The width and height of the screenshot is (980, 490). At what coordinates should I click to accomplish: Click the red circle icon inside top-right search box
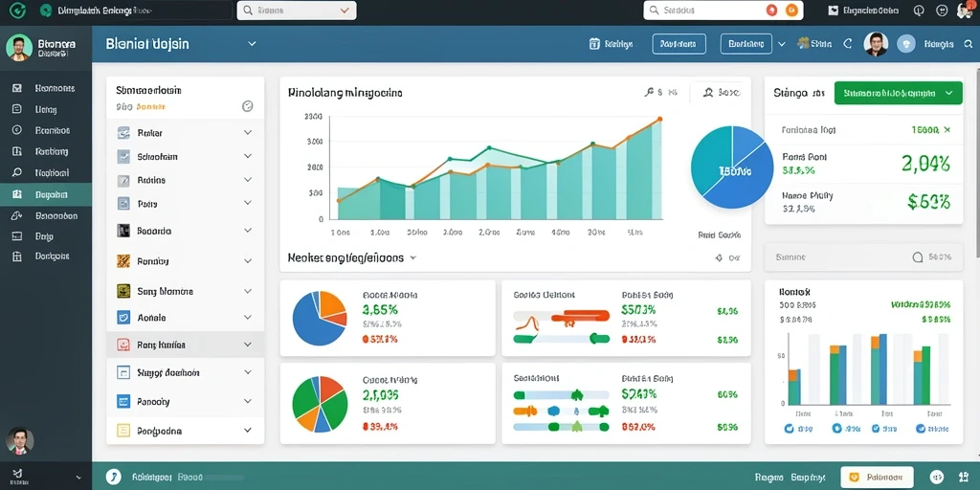(771, 10)
